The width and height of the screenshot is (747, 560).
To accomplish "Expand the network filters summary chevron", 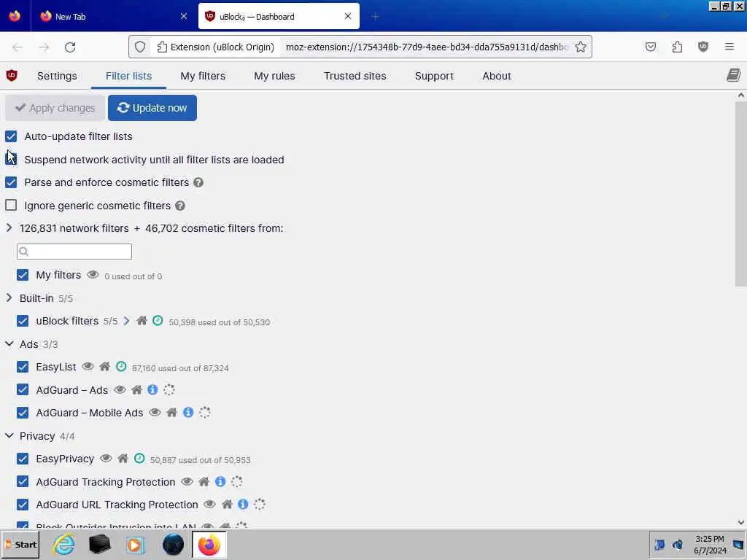I will point(9,228).
